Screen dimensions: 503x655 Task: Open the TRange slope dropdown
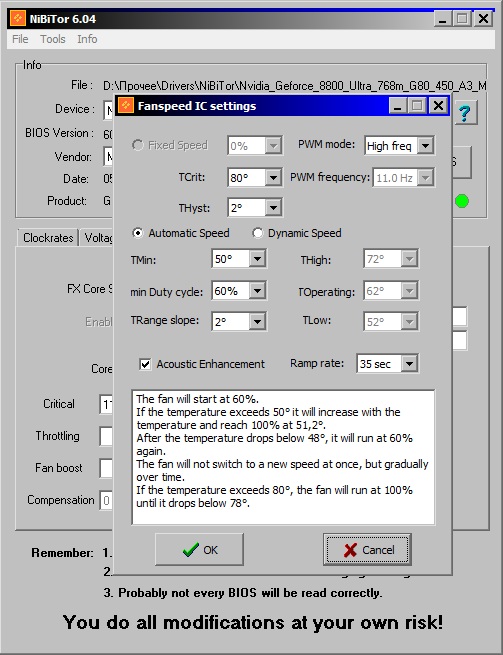click(x=257, y=322)
